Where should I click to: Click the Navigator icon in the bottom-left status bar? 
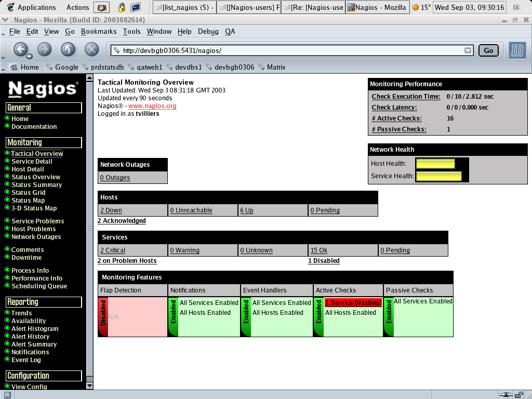pos(7,395)
